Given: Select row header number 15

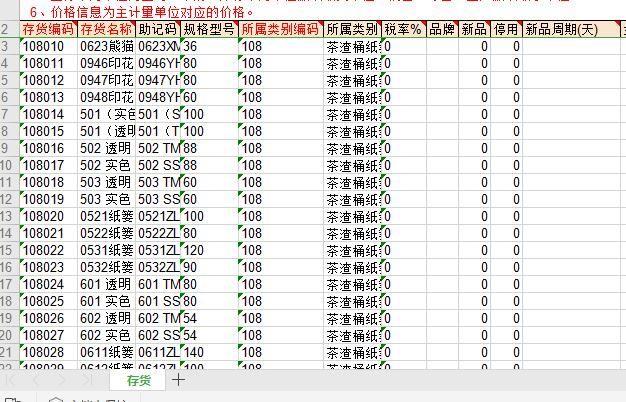Looking at the screenshot, I should [x=9, y=250].
